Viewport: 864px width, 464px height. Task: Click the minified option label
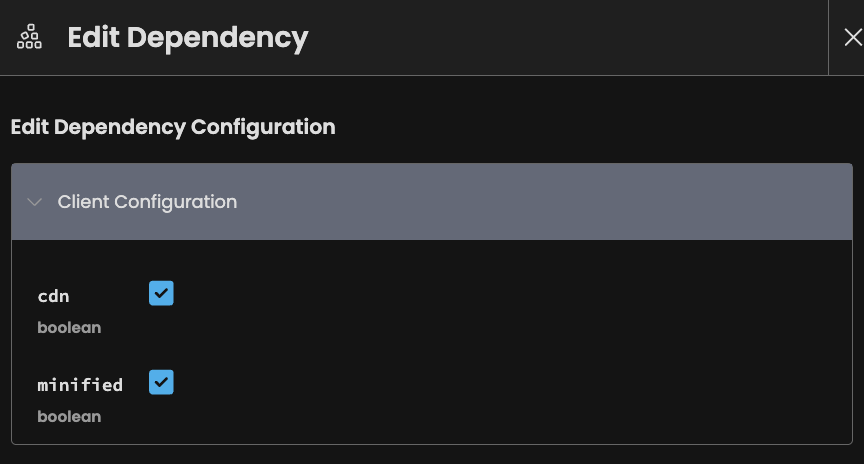click(80, 385)
